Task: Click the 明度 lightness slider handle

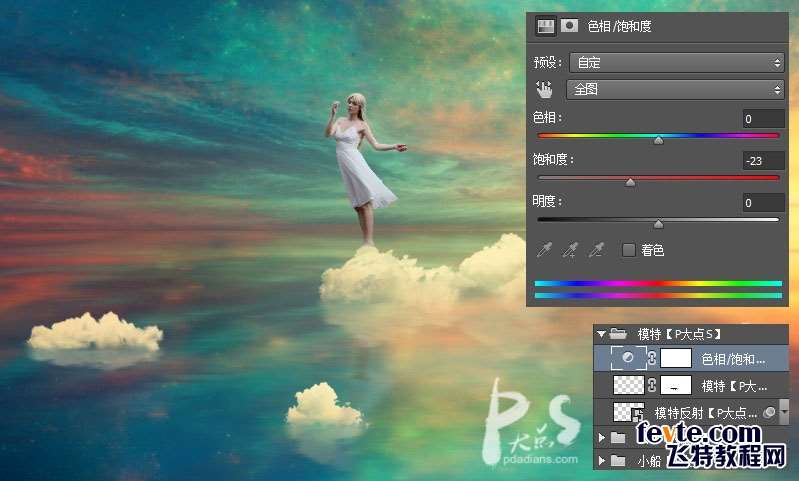Action: (x=658, y=224)
